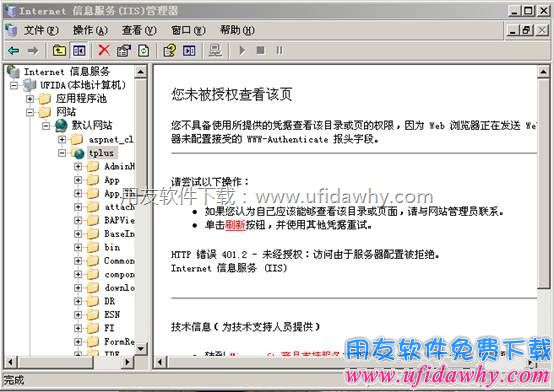Screen dimensions: 554x392
Task: Minimize the inner MMC child window
Action: pos(513,30)
